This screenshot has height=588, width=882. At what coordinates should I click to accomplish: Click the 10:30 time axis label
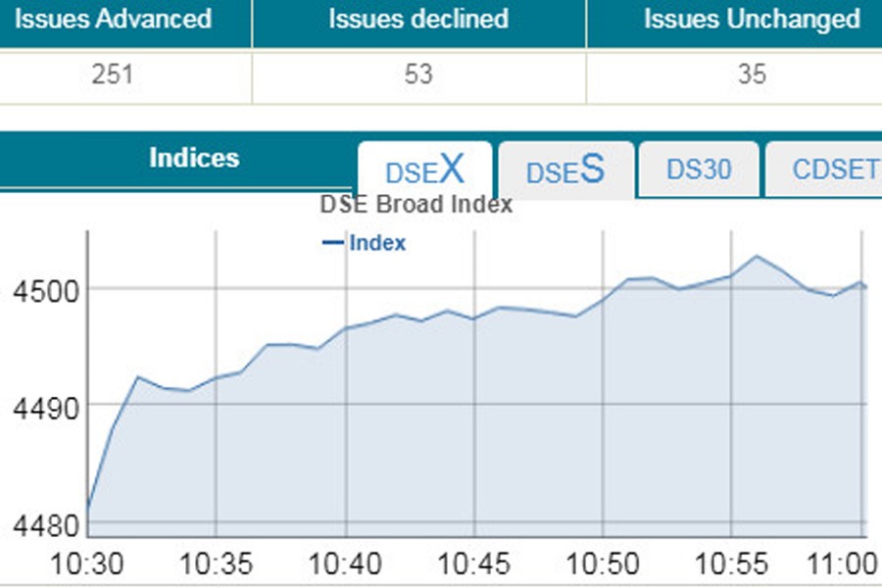[x=85, y=564]
